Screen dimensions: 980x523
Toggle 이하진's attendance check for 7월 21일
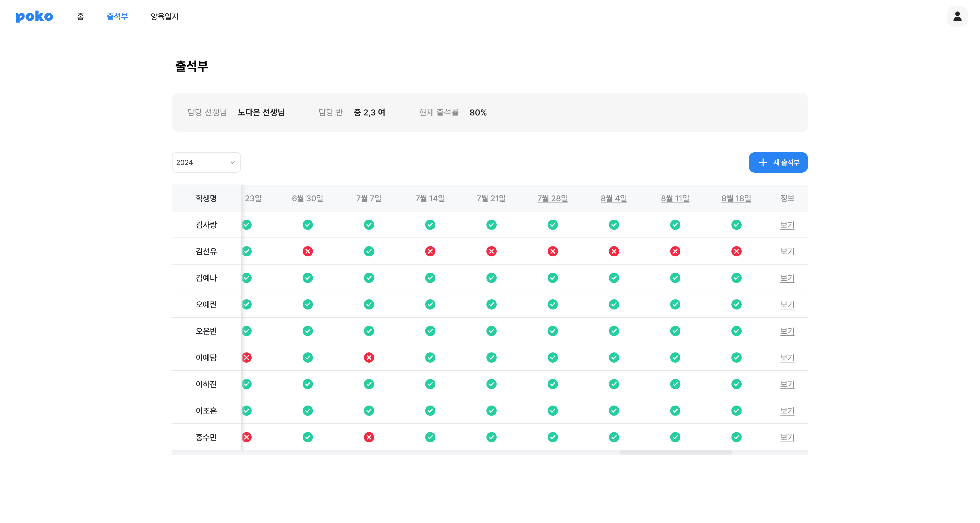coord(491,384)
